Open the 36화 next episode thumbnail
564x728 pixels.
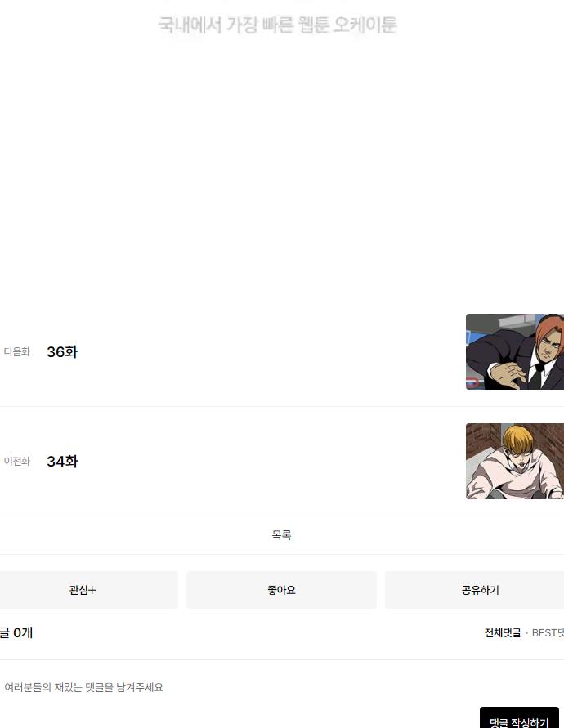click(515, 351)
